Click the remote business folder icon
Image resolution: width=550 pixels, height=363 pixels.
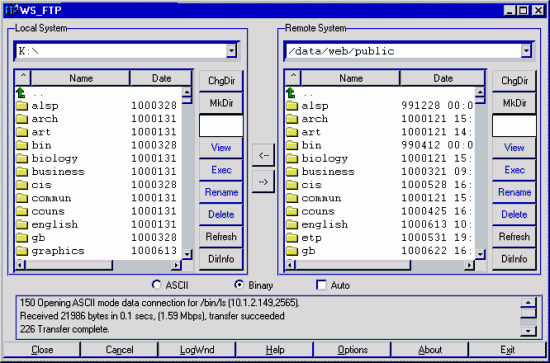point(292,172)
